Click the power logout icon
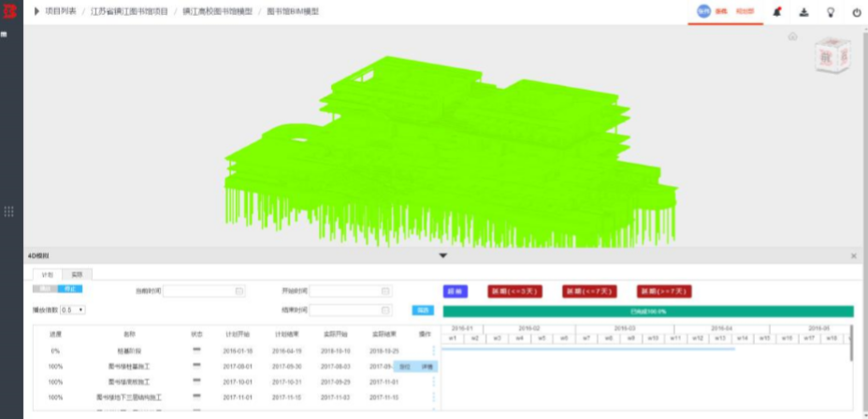868x419 pixels. click(857, 12)
